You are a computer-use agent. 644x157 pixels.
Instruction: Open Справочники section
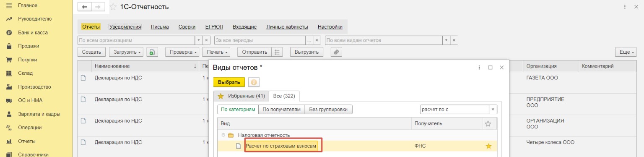[x=34, y=154]
